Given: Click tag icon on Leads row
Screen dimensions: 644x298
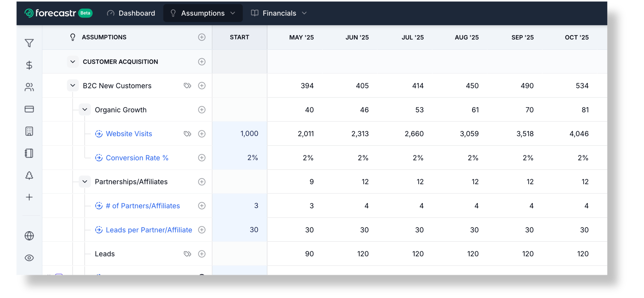Looking at the screenshot, I should 187,254.
